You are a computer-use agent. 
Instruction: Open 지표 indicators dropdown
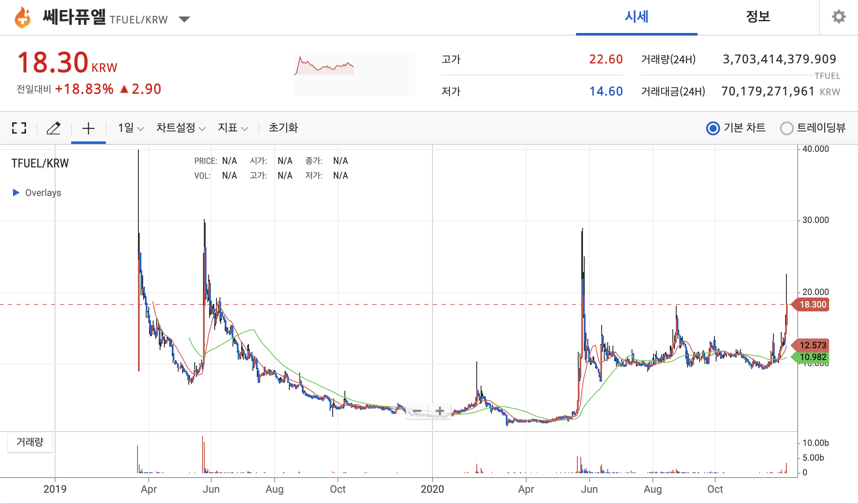tap(233, 128)
